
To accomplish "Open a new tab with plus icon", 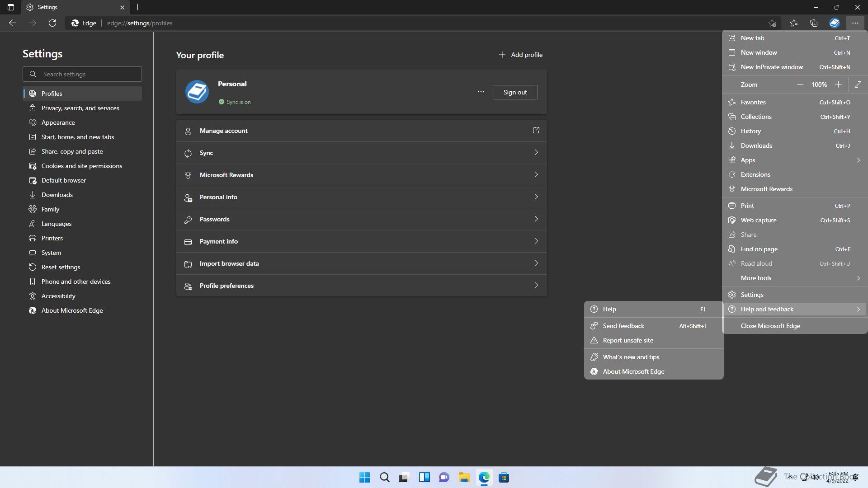I will click(x=138, y=7).
